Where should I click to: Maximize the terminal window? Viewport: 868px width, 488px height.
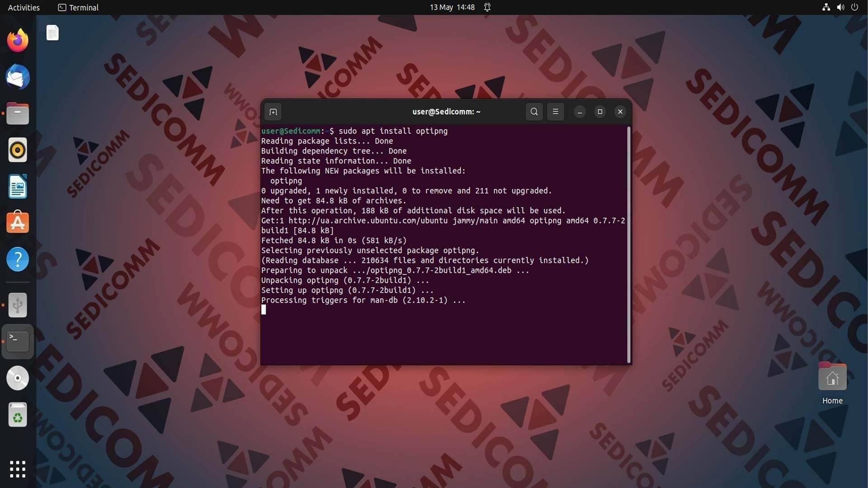(x=600, y=112)
